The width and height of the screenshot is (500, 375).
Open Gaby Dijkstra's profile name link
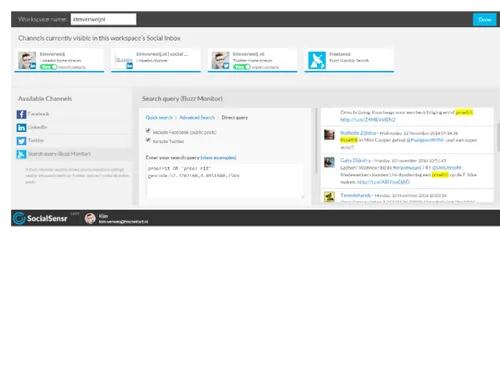click(x=355, y=160)
